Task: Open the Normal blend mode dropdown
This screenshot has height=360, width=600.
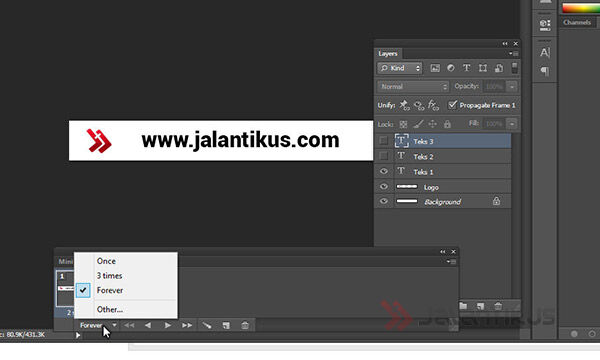Action: (x=413, y=87)
